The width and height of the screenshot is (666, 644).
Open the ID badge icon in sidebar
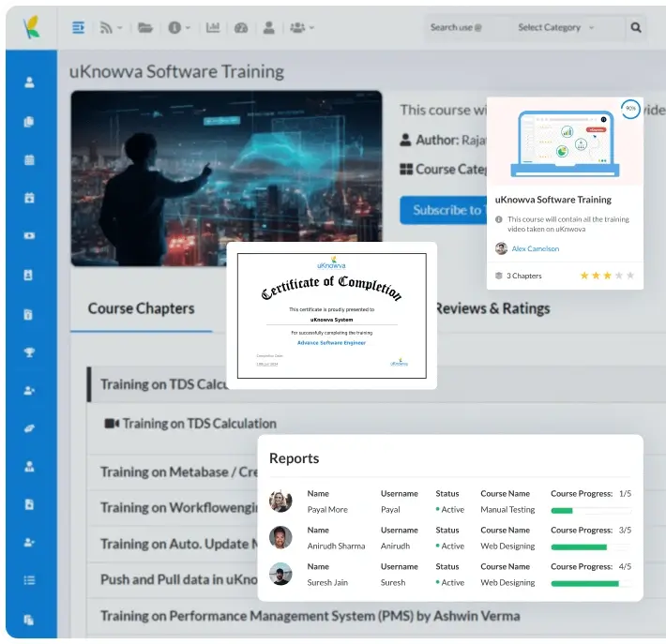click(x=28, y=275)
